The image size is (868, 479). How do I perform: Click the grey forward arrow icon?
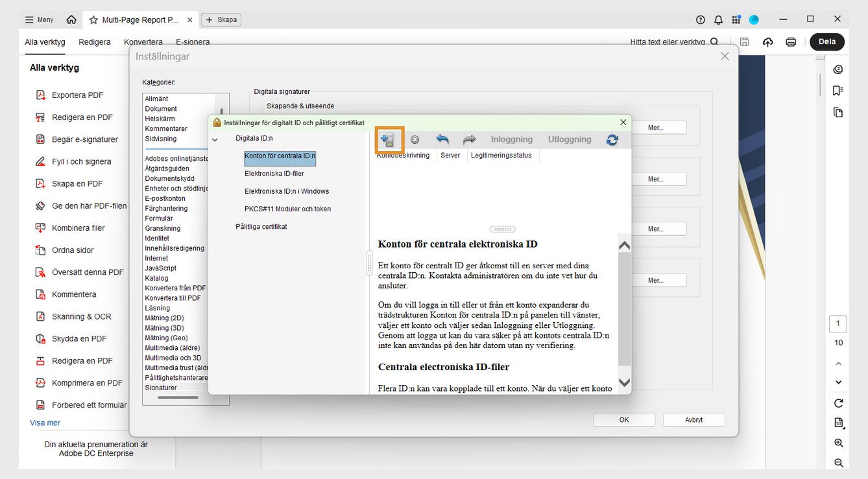pyautogui.click(x=469, y=139)
